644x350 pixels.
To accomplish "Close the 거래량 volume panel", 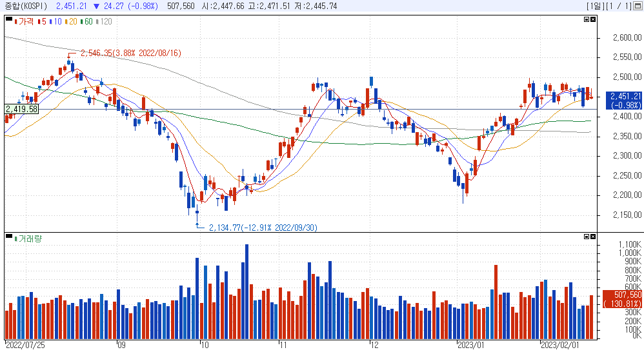I will coord(593,237).
